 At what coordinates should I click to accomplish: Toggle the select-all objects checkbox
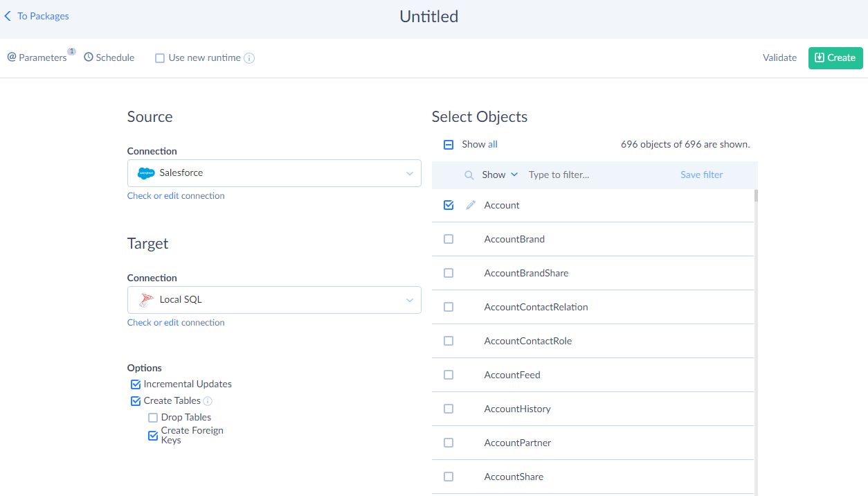pyautogui.click(x=449, y=145)
